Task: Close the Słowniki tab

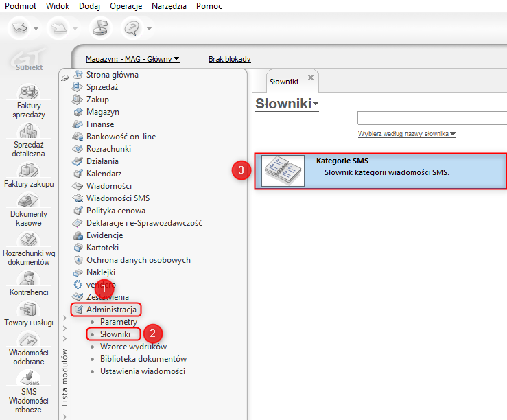Action: (311, 78)
